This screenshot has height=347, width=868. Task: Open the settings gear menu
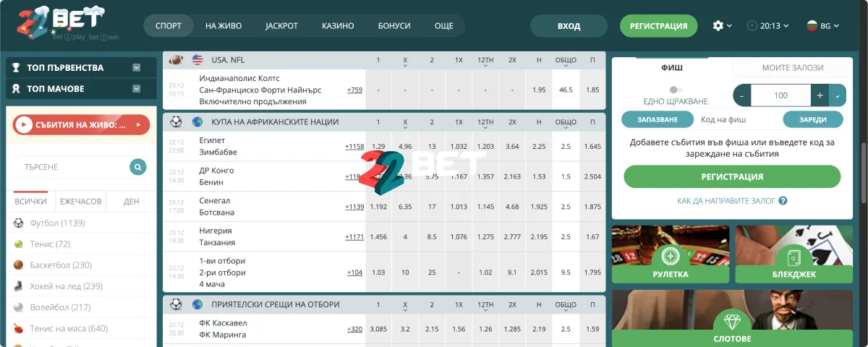click(722, 26)
